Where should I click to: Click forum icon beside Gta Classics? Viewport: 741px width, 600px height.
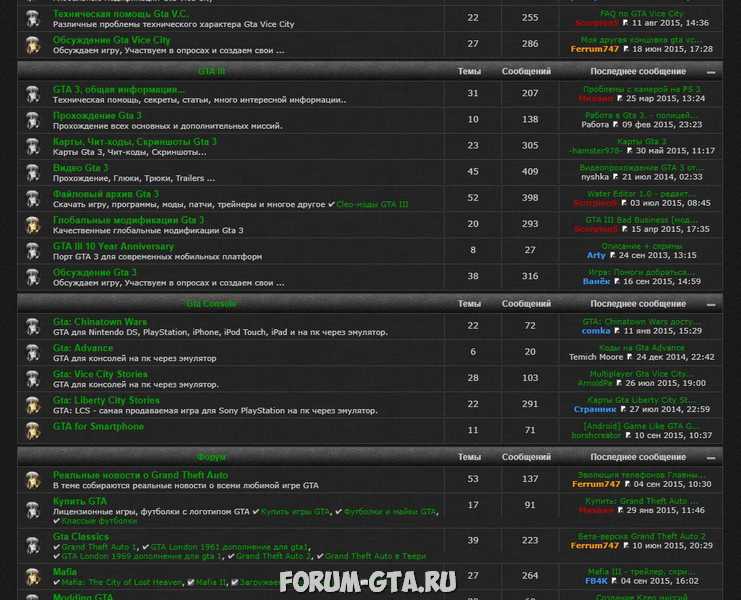pos(33,546)
